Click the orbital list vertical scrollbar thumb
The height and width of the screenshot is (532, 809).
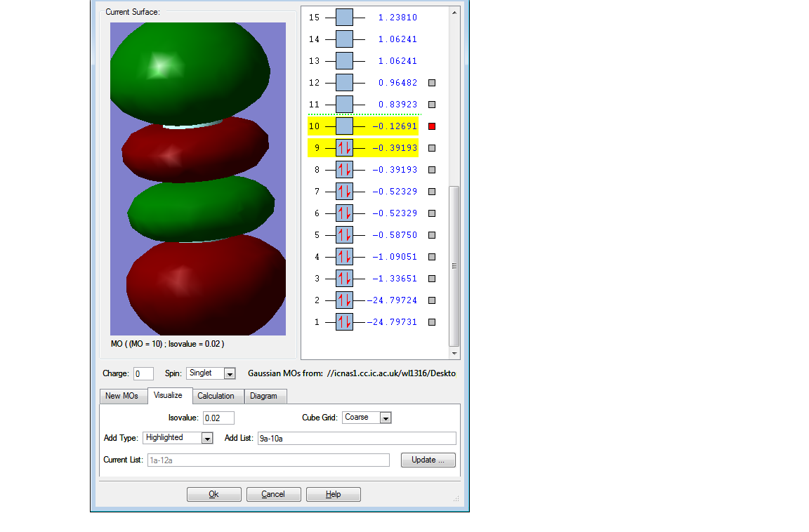pos(454,266)
